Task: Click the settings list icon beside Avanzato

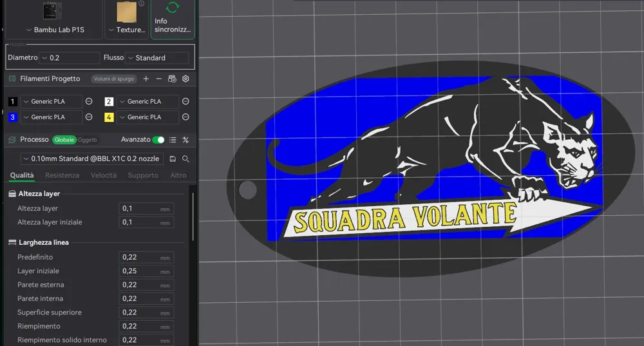Action: click(173, 140)
